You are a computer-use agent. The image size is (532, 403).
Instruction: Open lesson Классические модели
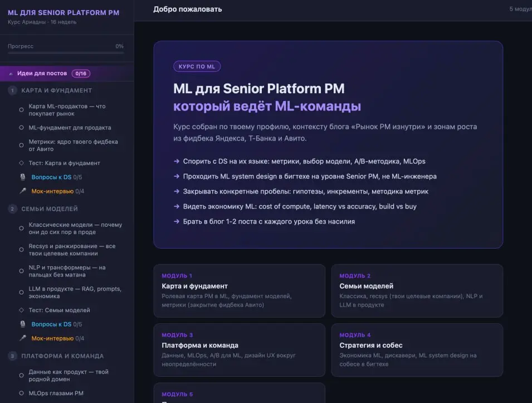75,229
